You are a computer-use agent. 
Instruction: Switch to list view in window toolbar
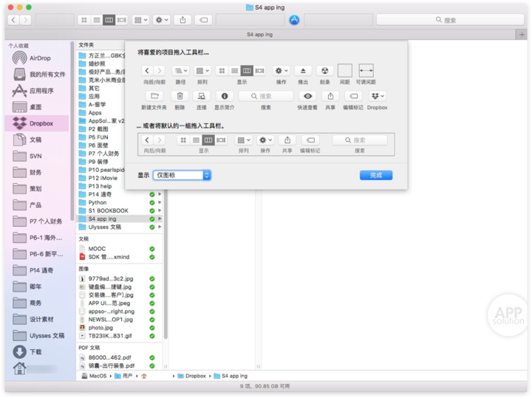coord(97,20)
